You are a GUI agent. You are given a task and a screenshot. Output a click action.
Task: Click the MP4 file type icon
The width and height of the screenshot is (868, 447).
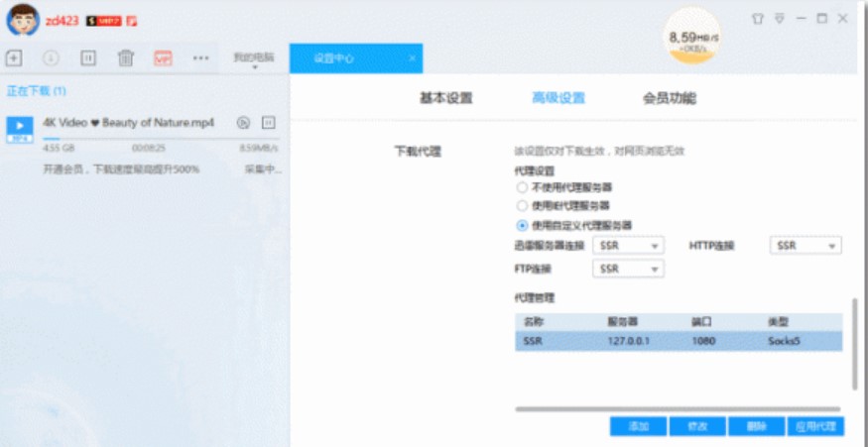[20, 130]
